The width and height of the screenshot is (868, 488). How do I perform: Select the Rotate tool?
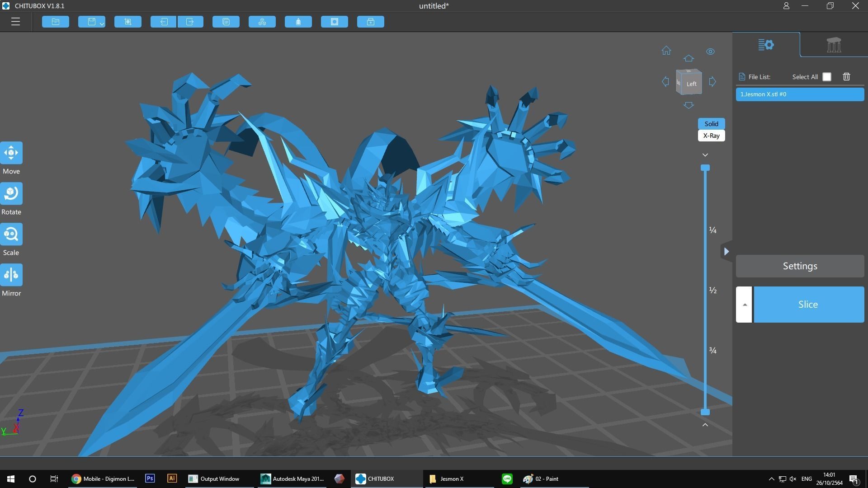pos(11,194)
